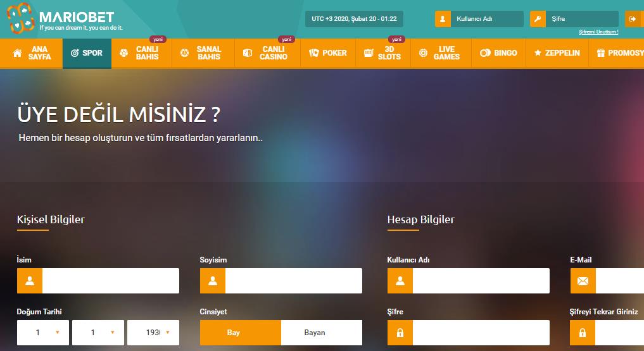Viewport: 644px width, 351px height.
Task: Focus the header Şifre input
Action: (x=582, y=19)
